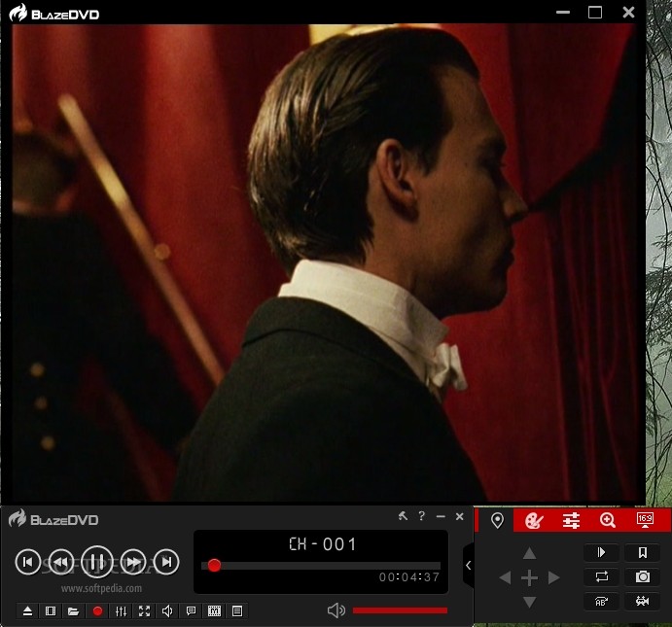This screenshot has height=627, width=672.
Task: Click navigation left arrow
Action: click(505, 577)
